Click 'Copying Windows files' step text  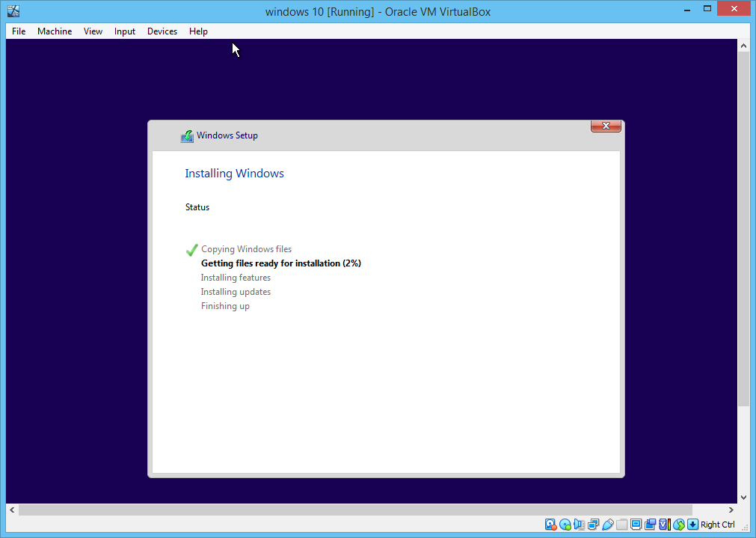pos(246,249)
